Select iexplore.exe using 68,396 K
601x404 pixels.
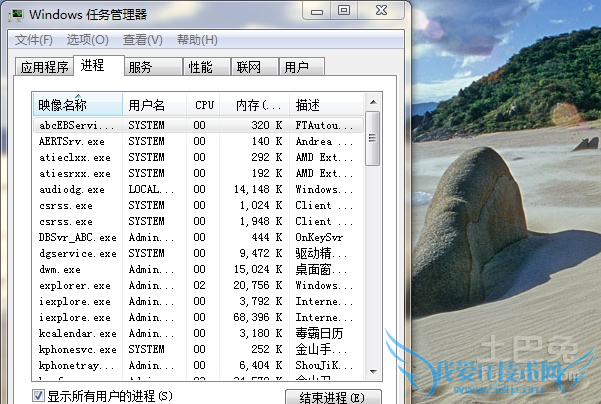tap(198, 317)
